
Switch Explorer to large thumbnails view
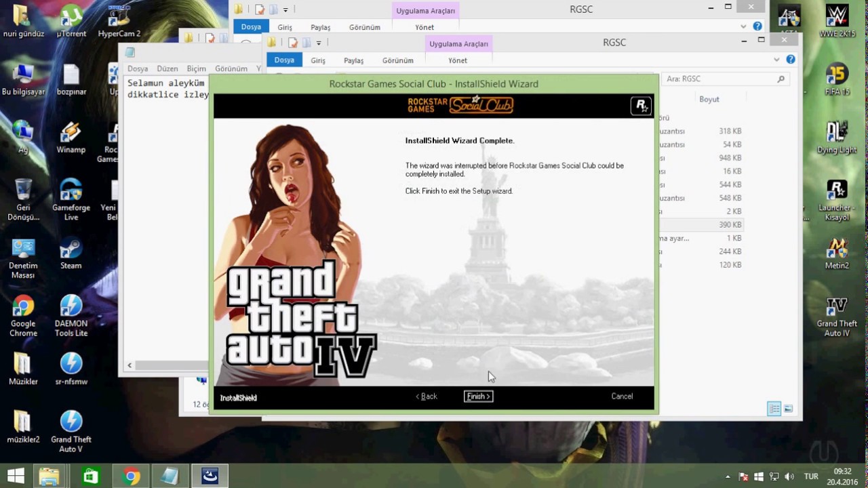[789, 409]
